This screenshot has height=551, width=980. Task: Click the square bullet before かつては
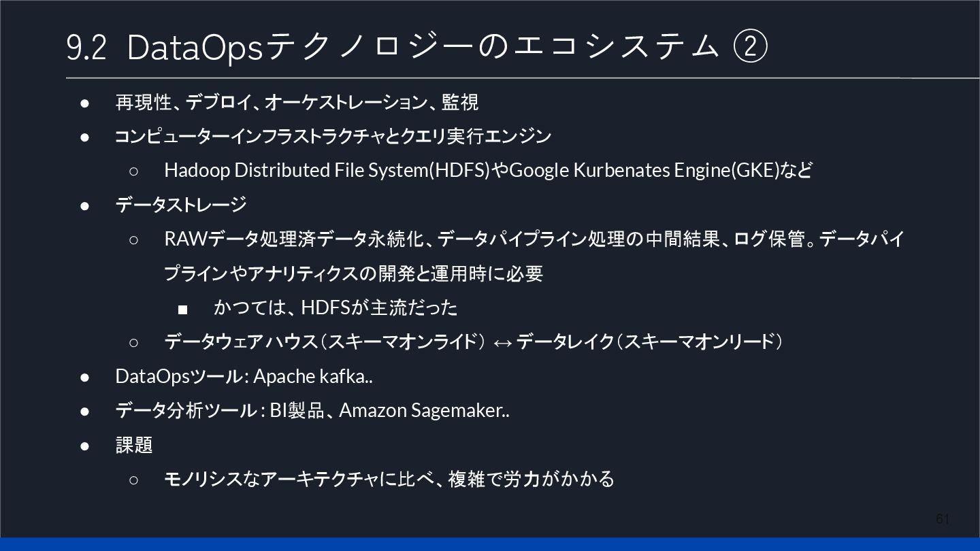point(182,310)
